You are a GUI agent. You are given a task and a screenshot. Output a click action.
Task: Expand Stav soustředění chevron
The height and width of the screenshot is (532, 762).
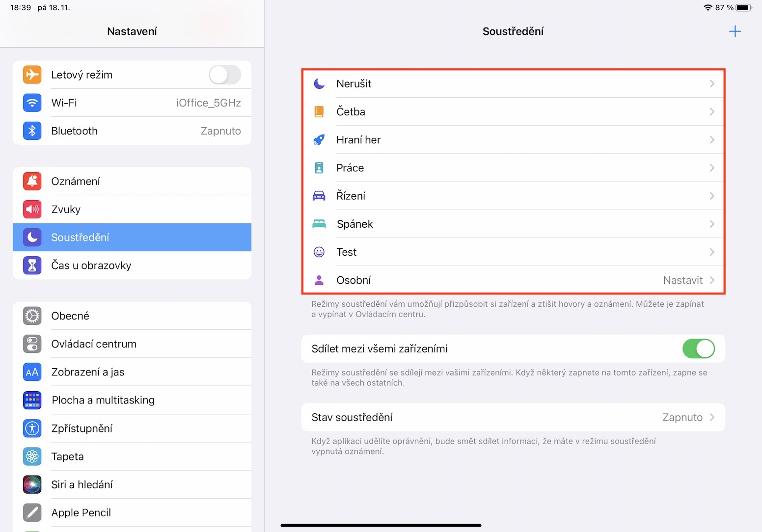pyautogui.click(x=712, y=418)
